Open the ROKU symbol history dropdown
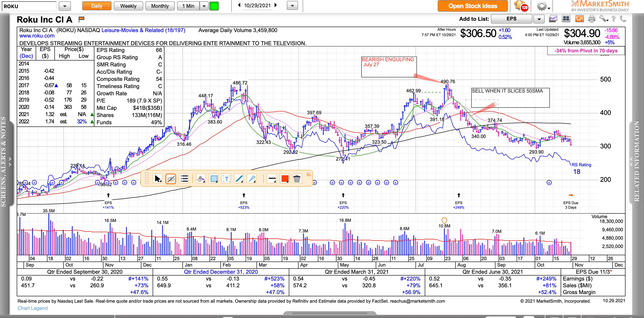 click(x=65, y=6)
